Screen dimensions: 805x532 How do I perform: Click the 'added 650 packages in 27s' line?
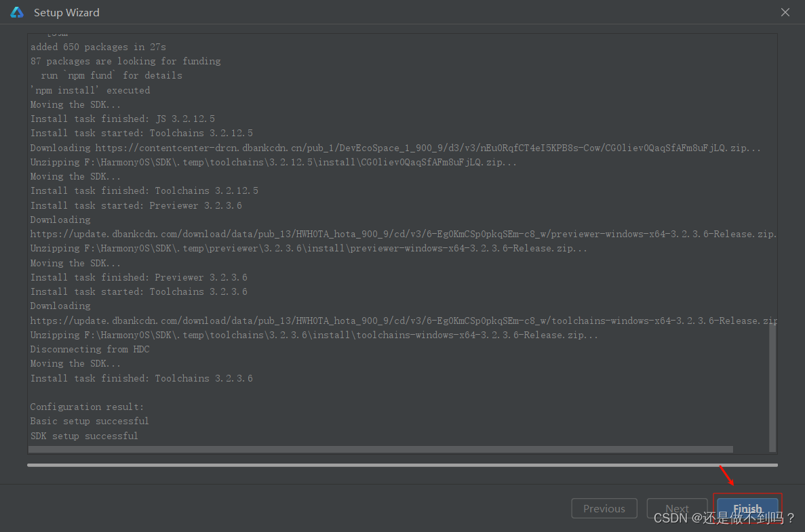(x=98, y=47)
